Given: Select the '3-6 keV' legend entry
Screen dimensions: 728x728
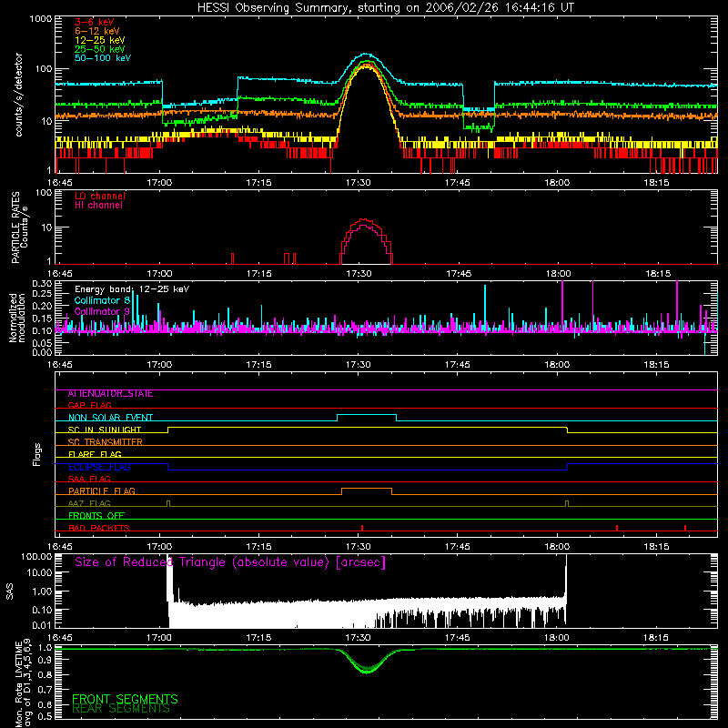Looking at the screenshot, I should (95, 22).
